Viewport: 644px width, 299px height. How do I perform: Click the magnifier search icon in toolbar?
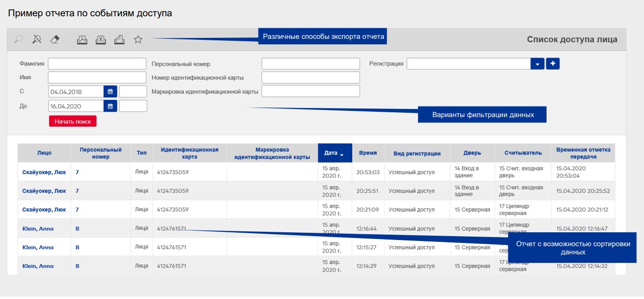(18, 40)
